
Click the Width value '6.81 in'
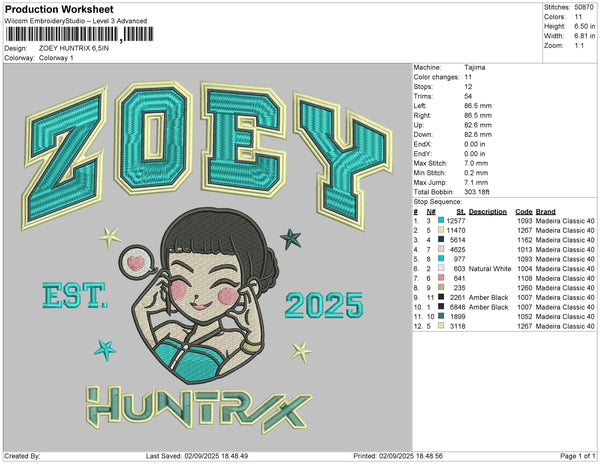click(x=585, y=36)
